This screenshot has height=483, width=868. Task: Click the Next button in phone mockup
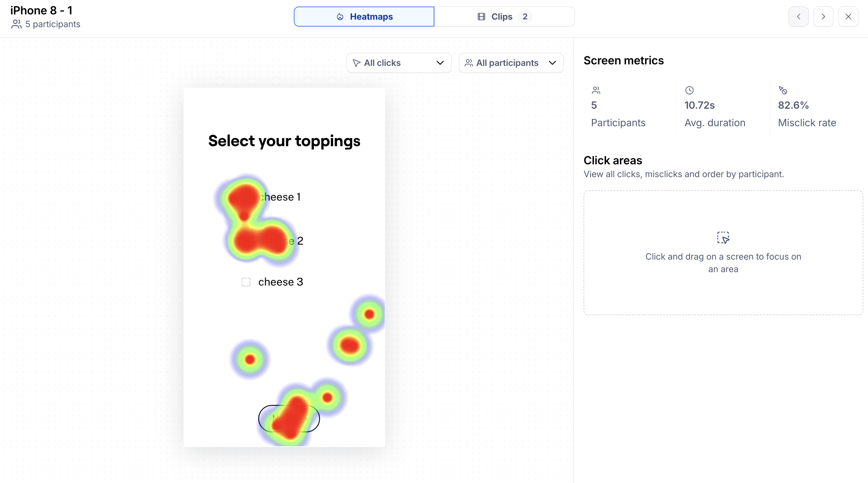pos(289,418)
